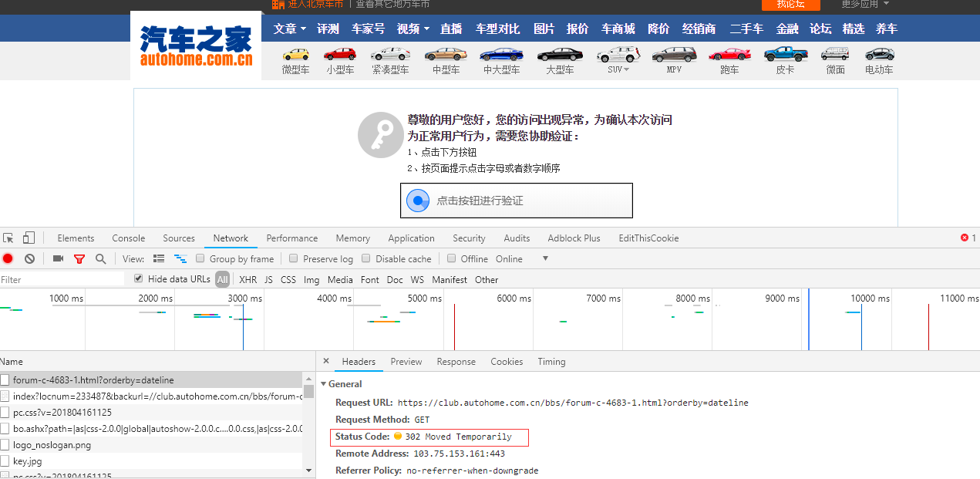Check box beside pc.css?v=201804161125 request

(x=5, y=412)
